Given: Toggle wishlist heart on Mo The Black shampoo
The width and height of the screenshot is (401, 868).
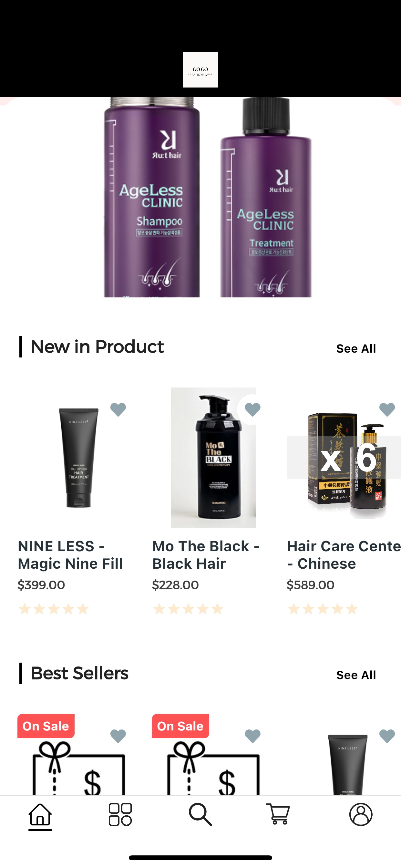Looking at the screenshot, I should (x=252, y=410).
